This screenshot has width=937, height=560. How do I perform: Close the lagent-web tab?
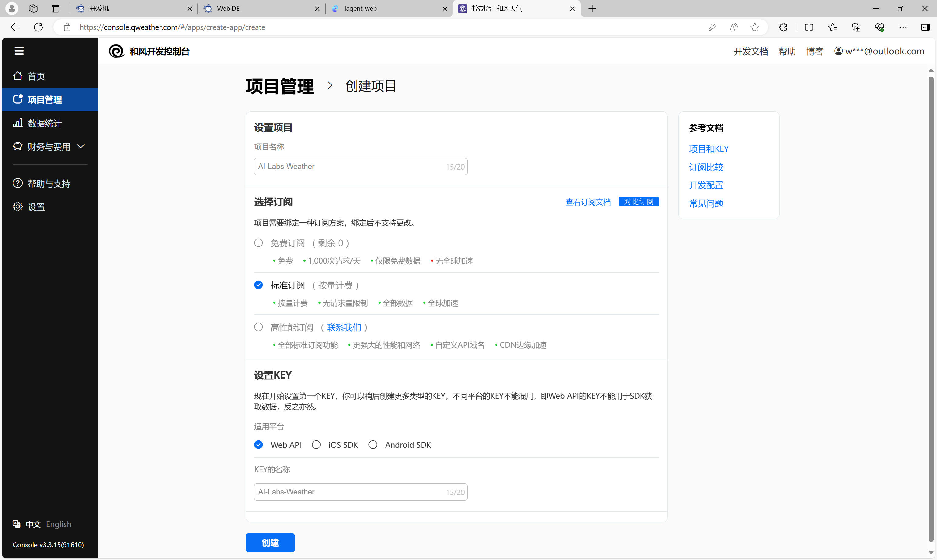(444, 9)
